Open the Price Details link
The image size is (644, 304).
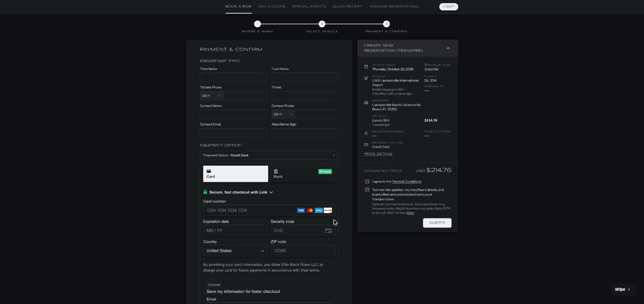378,154
